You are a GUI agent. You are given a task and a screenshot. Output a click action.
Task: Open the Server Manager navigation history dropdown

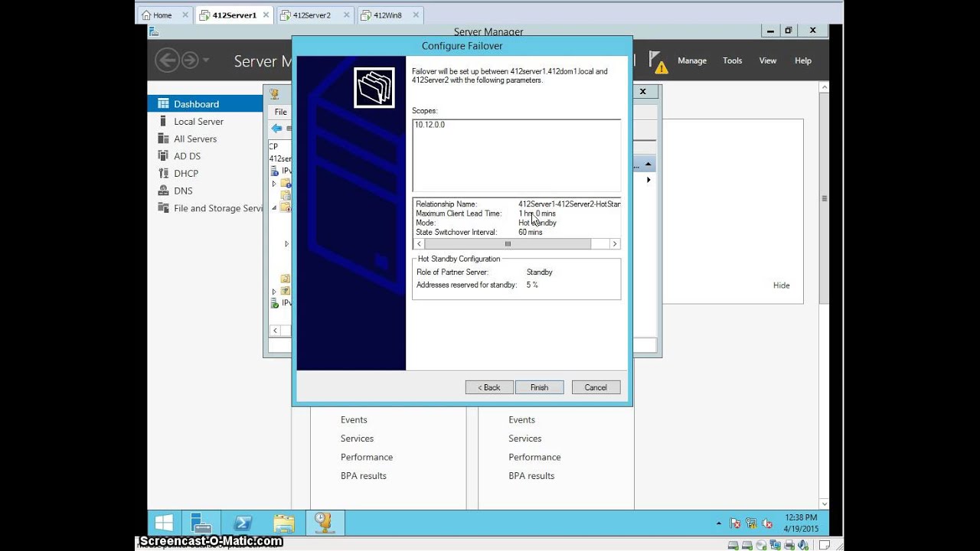point(206,60)
